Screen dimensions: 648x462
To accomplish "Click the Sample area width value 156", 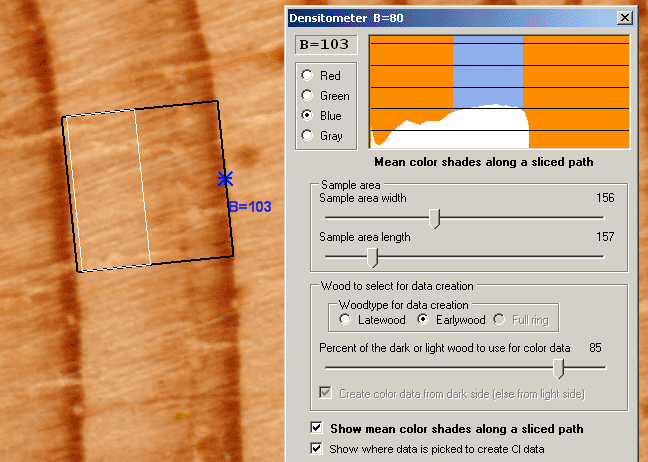I will pos(605,198).
